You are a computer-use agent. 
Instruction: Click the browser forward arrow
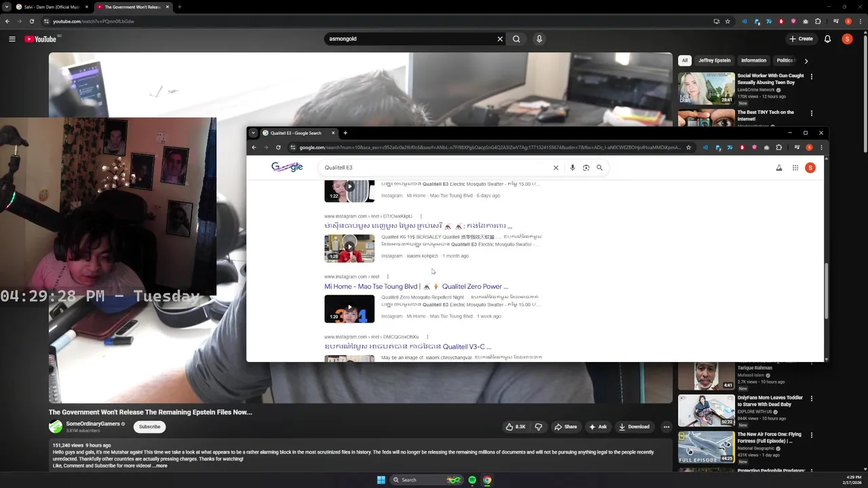pyautogui.click(x=19, y=21)
